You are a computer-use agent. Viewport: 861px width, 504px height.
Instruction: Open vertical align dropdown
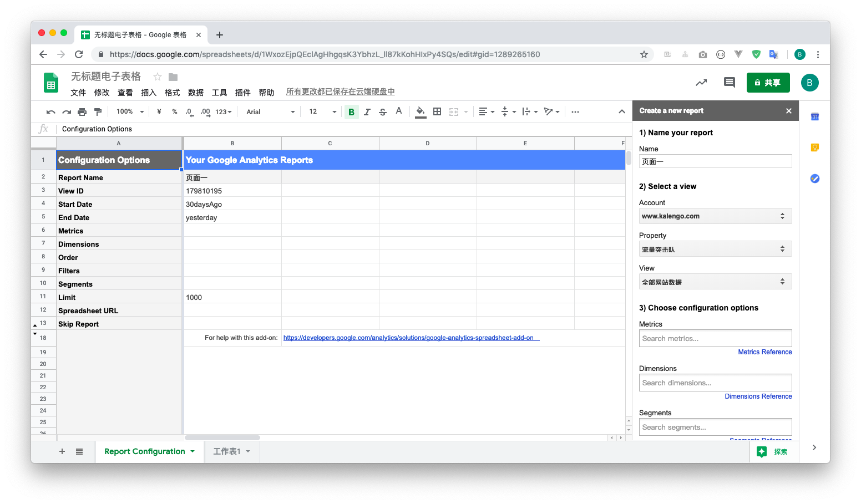pos(508,112)
